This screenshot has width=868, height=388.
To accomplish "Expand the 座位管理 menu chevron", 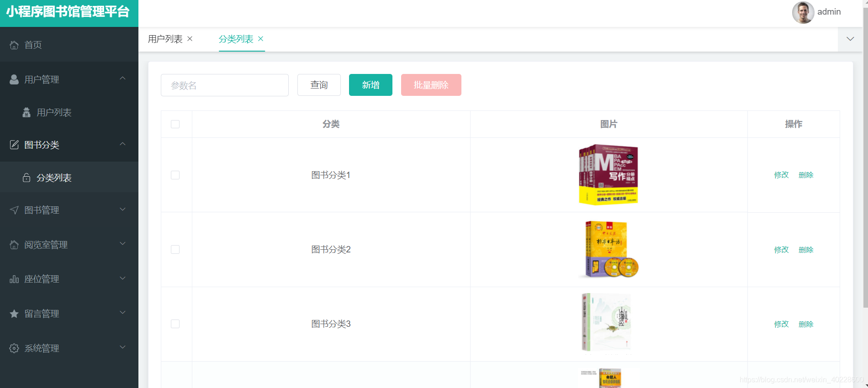I will pos(122,278).
